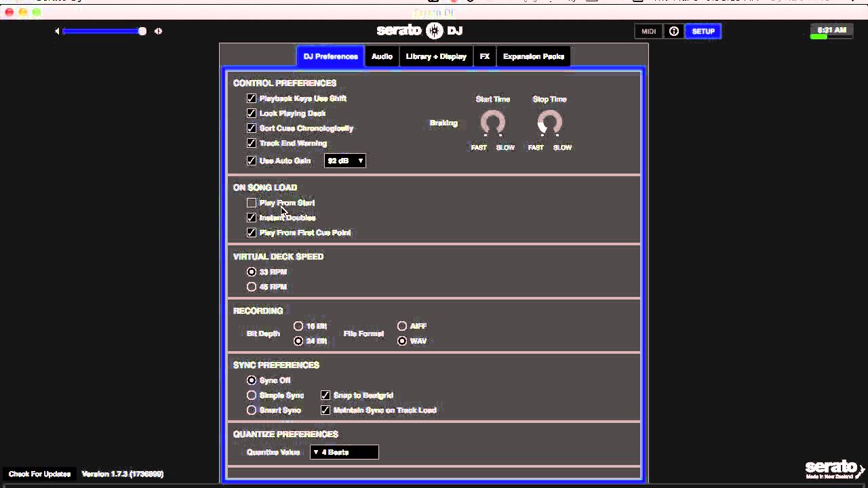Toggle Instant Doubles checkbox
The height and width of the screenshot is (488, 868).
252,218
